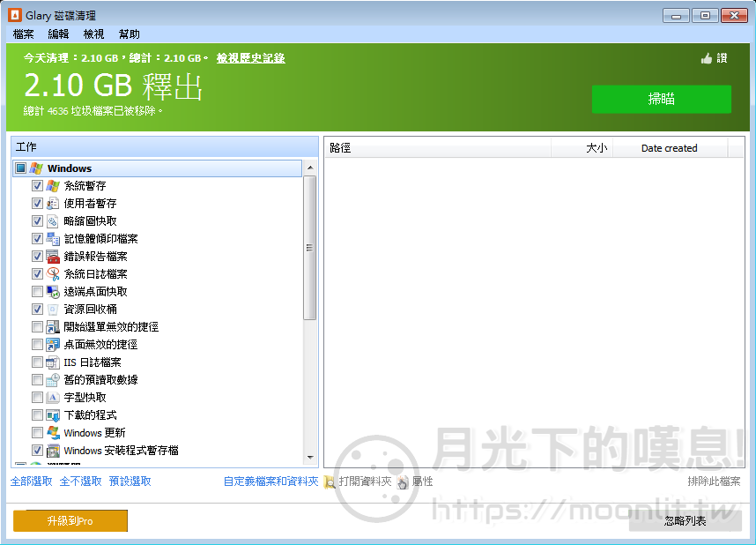
Task: Open the 檔案 menu
Action: click(23, 34)
